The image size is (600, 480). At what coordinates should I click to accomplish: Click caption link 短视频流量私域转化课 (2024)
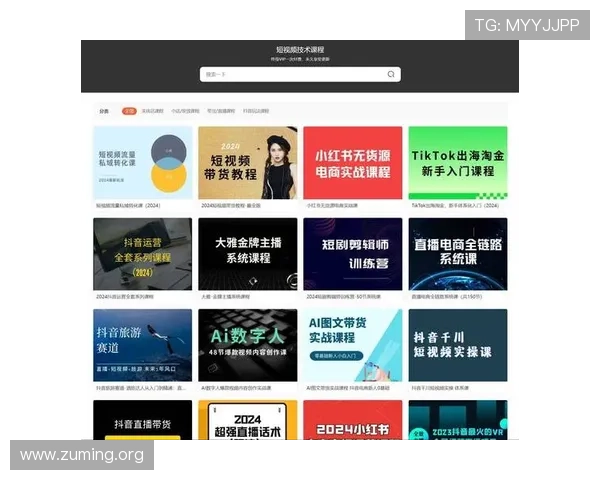(128, 206)
